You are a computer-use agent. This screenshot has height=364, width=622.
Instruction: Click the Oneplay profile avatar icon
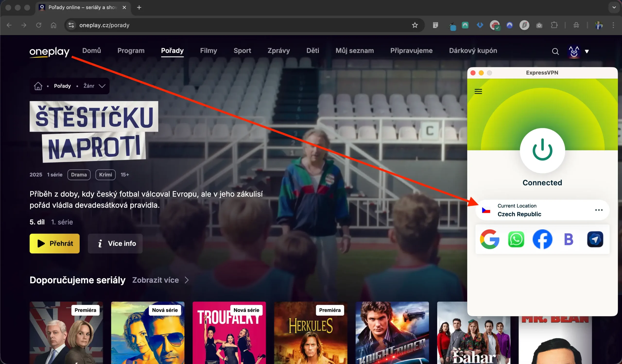[573, 51]
